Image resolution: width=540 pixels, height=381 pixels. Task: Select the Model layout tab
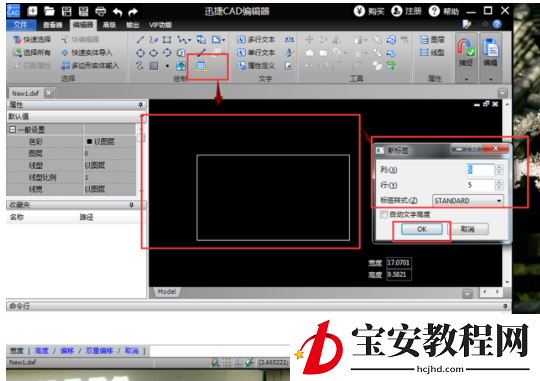(x=167, y=292)
